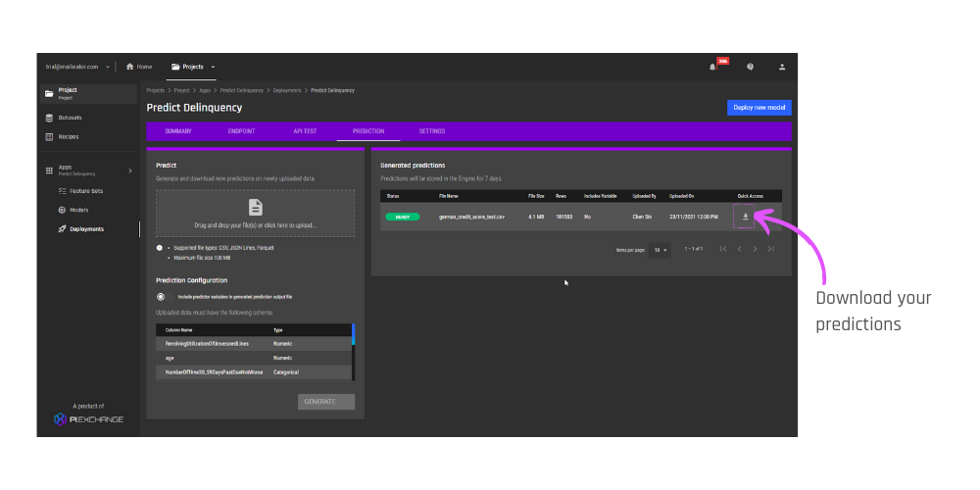Screen dimensions: 980x490
Task: Click the Feature Sets list icon
Action: pyautogui.click(x=62, y=191)
